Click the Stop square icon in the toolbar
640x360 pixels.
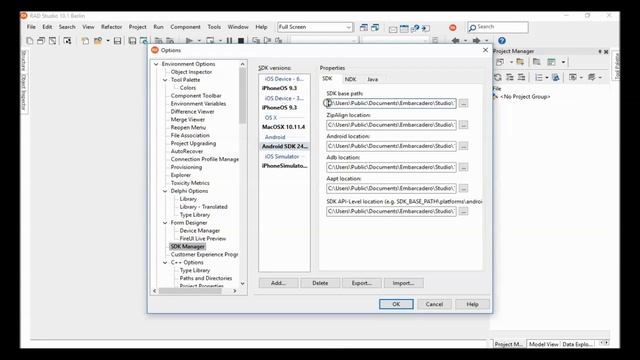tap(241, 41)
